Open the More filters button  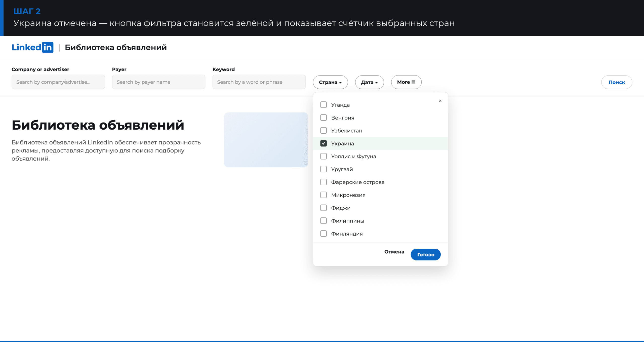(406, 82)
